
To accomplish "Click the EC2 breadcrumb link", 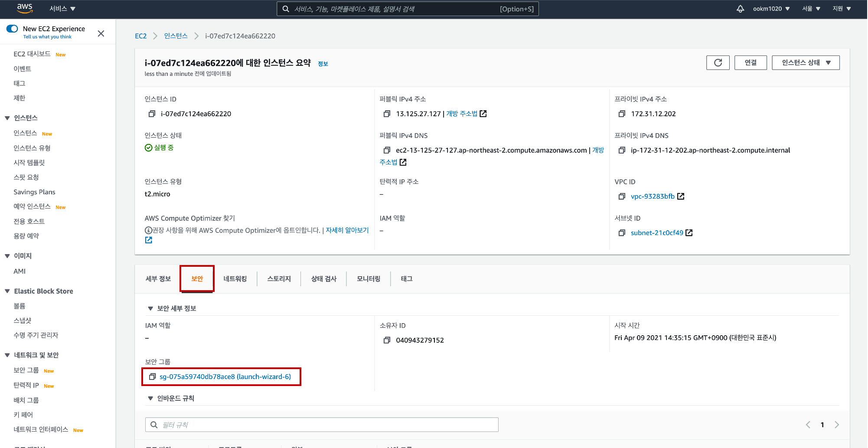I will coord(140,36).
